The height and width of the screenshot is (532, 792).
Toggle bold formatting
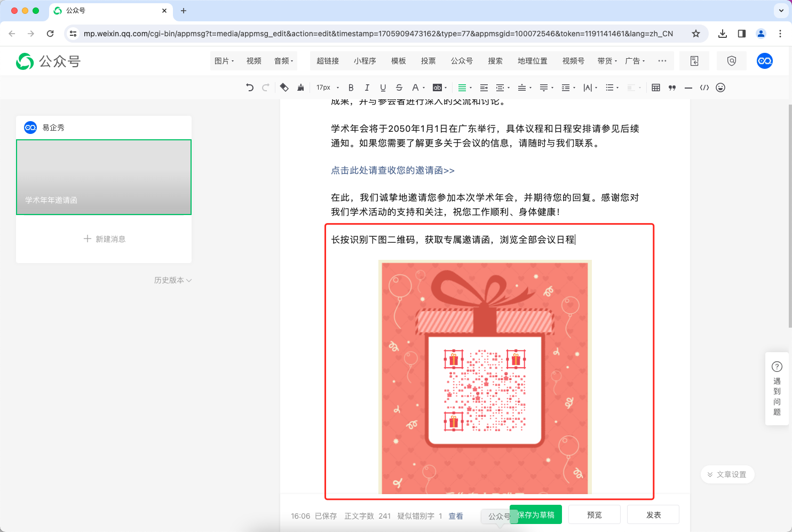click(x=351, y=88)
